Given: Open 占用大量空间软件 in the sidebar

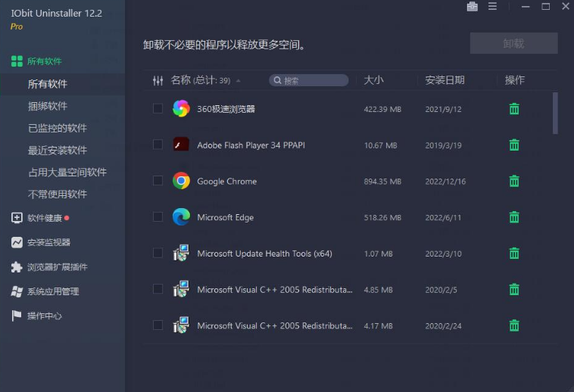Looking at the screenshot, I should pyautogui.click(x=67, y=172).
